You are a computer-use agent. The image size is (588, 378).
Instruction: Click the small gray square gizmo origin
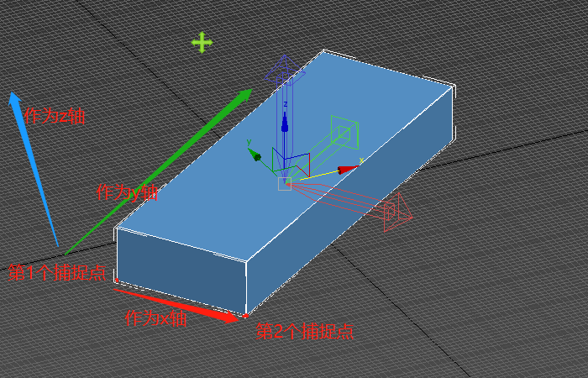[285, 184]
